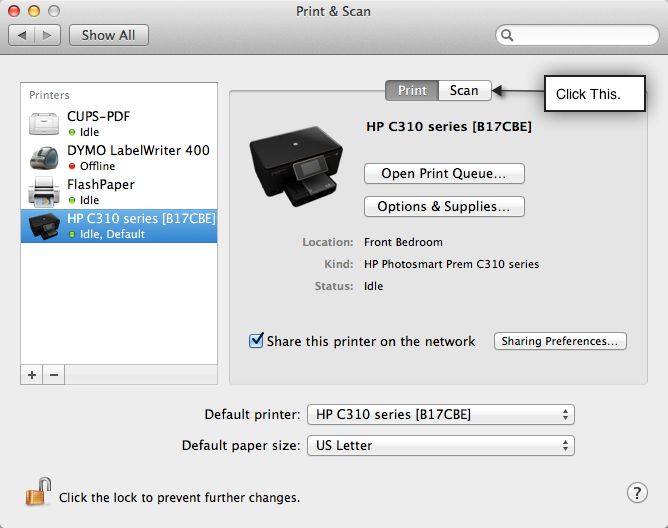Select the CUPS-PDF printer icon
The image size is (668, 528).
(x=44, y=124)
